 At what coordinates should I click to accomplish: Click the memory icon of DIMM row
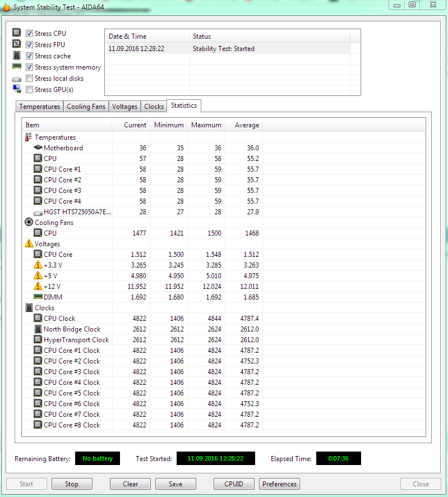(38, 297)
